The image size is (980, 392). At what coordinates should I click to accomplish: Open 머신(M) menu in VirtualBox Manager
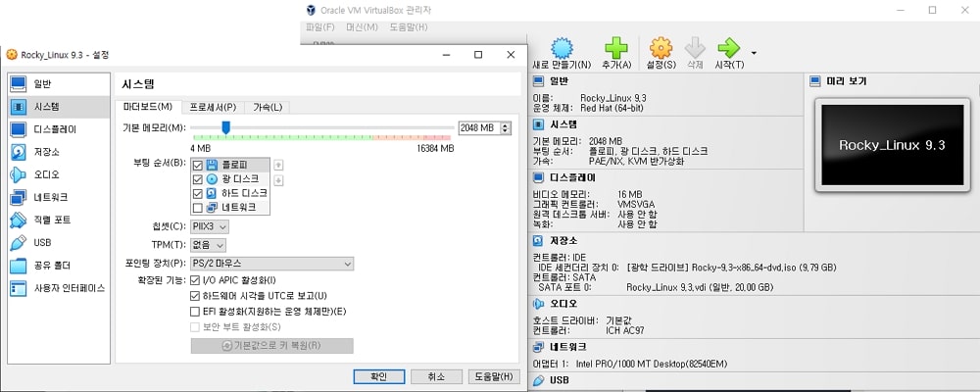363,27
